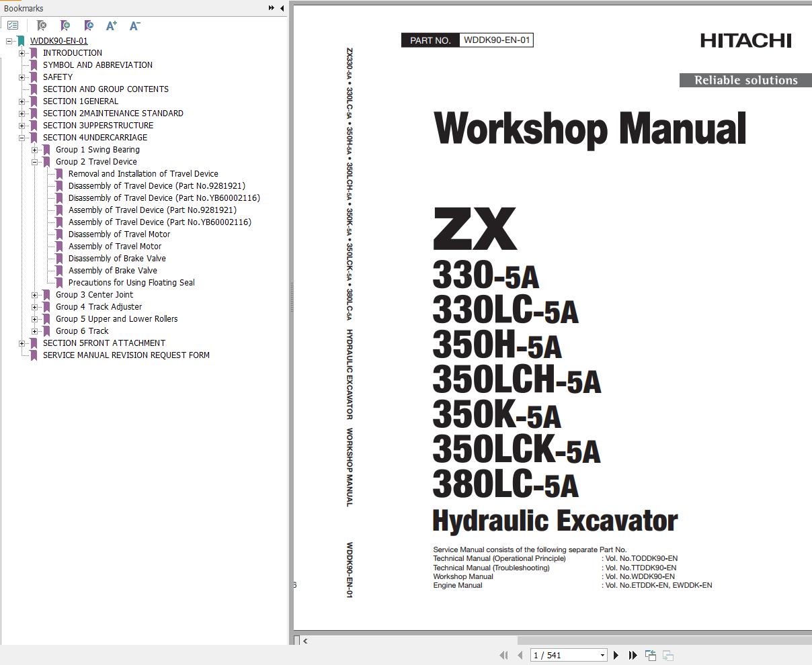Expand Group 4 Track Adjuster
812x665 pixels.
[35, 307]
